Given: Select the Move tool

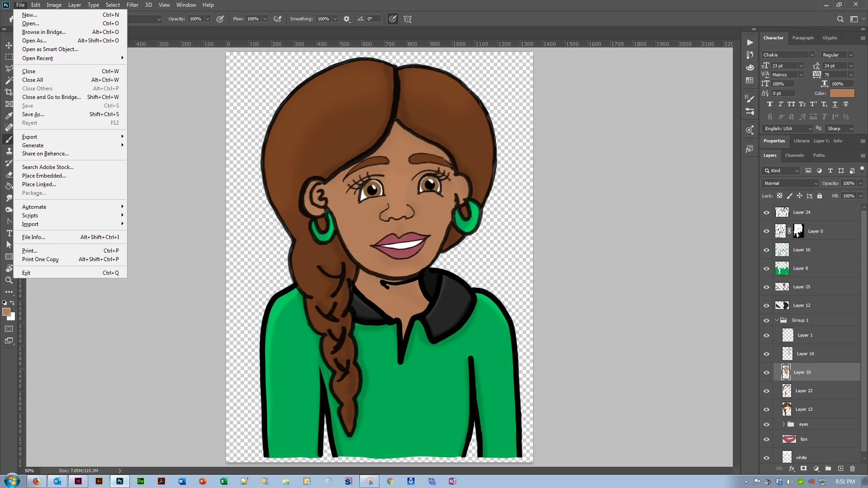Looking at the screenshot, I should pos(9,45).
